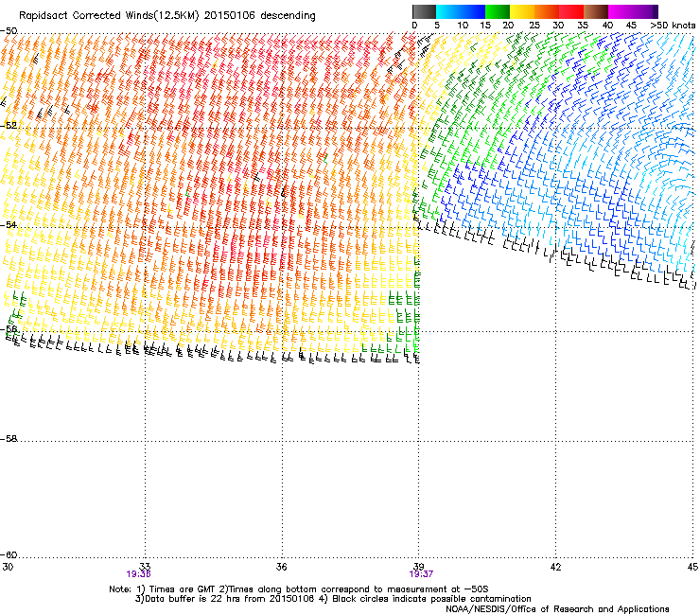
Task: Click the cyan 5-10 knots legend color
Action: [x=448, y=11]
